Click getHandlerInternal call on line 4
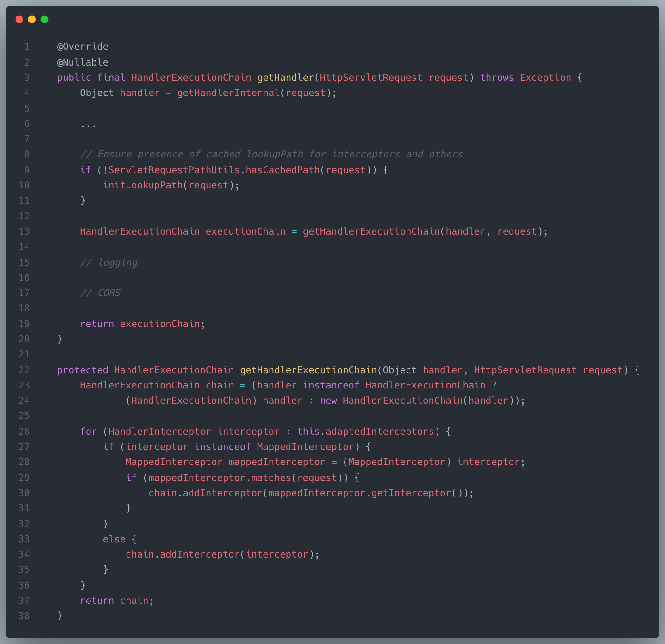 tap(228, 93)
